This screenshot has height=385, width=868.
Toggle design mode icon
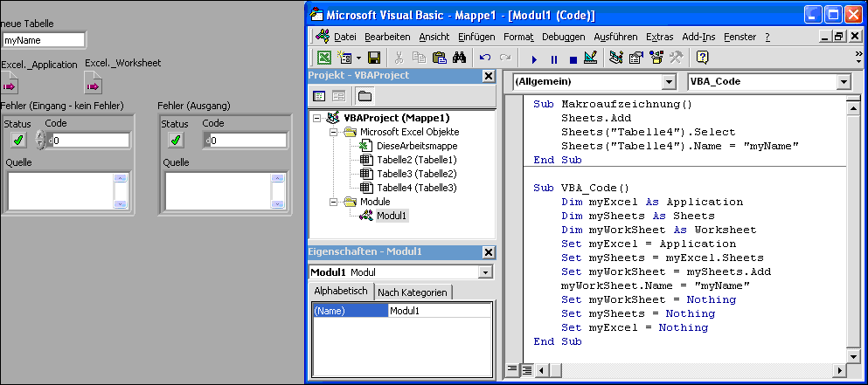pyautogui.click(x=590, y=58)
